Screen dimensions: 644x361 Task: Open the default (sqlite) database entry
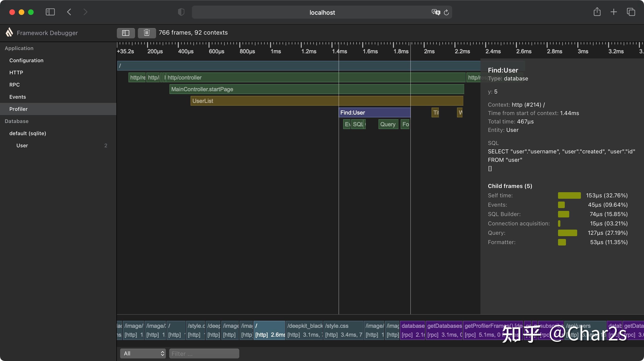28,133
